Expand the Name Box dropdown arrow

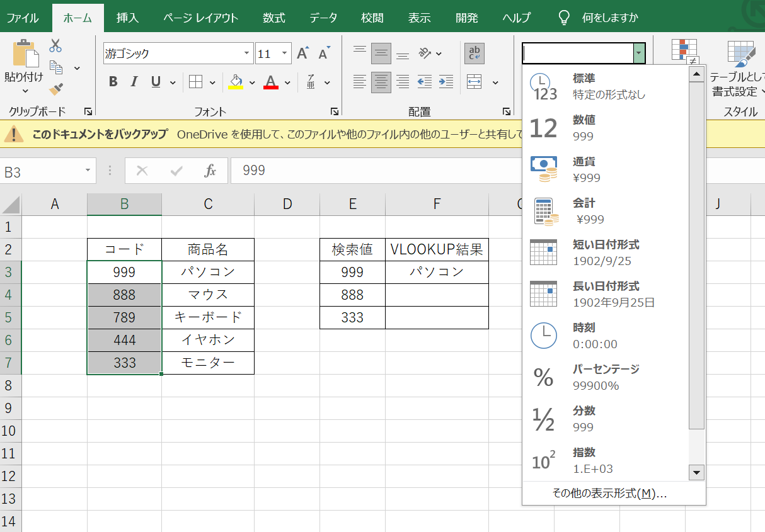click(88, 171)
